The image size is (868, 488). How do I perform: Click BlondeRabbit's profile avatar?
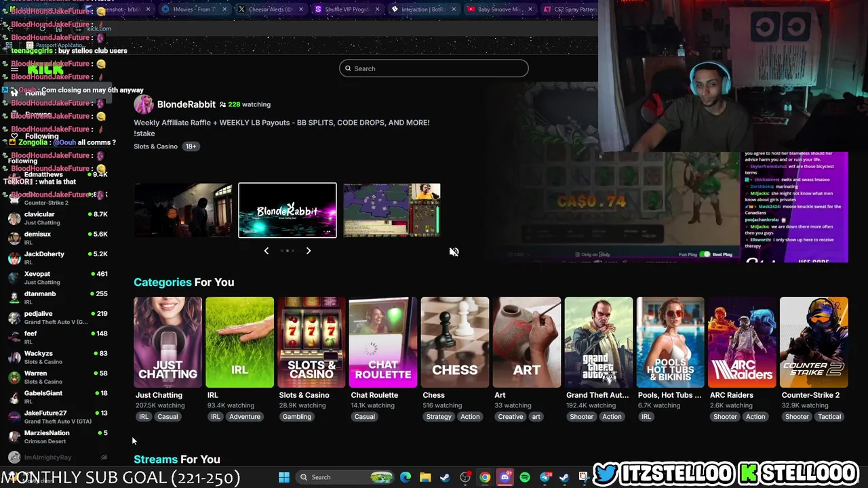143,104
